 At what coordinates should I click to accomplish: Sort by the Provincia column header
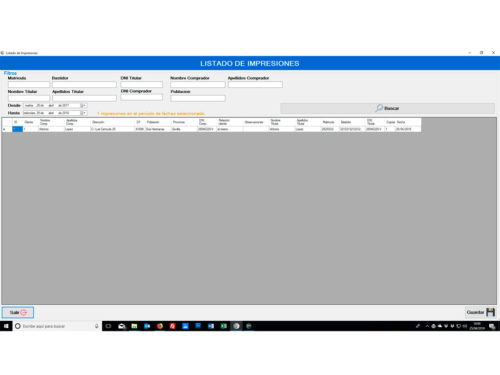184,122
